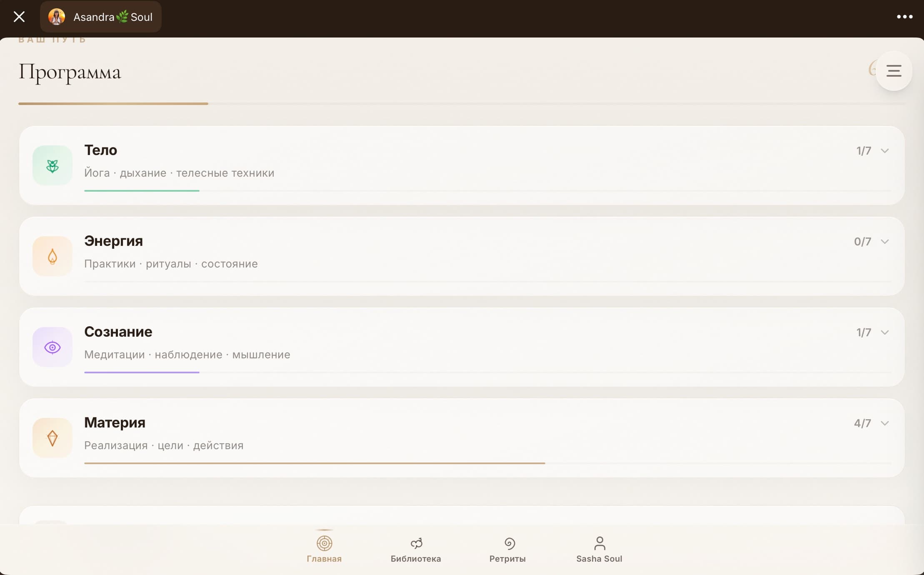Click the Программа page title
Viewport: 924px width, 575px height.
[70, 72]
